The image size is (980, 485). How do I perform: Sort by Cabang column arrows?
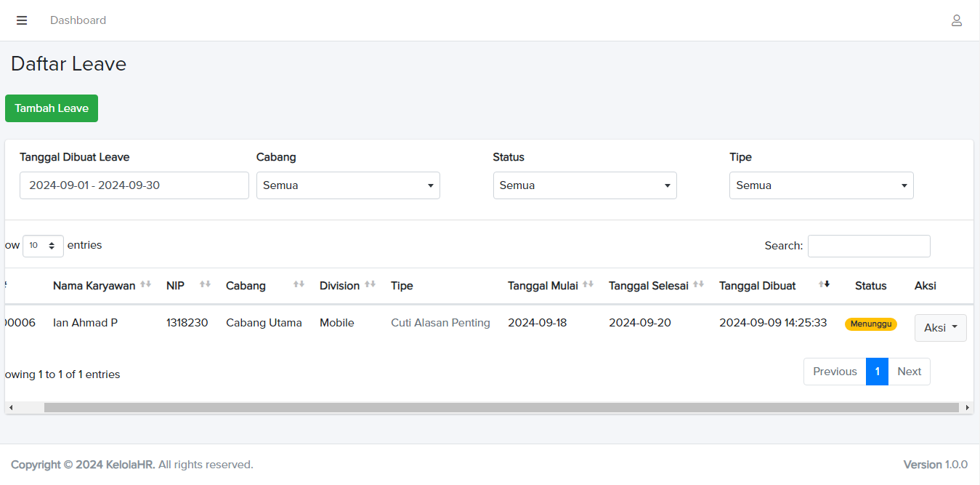click(299, 284)
